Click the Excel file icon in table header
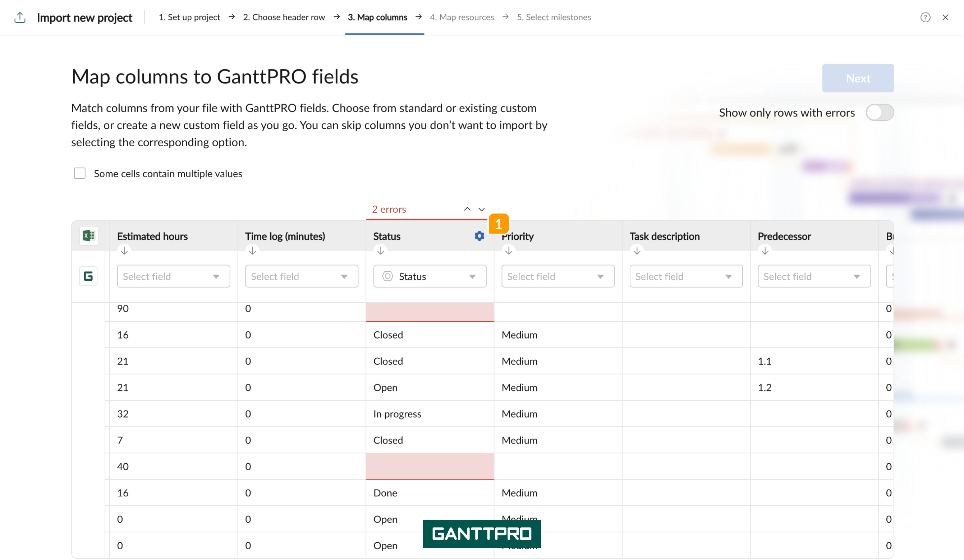The image size is (964, 560). click(89, 236)
